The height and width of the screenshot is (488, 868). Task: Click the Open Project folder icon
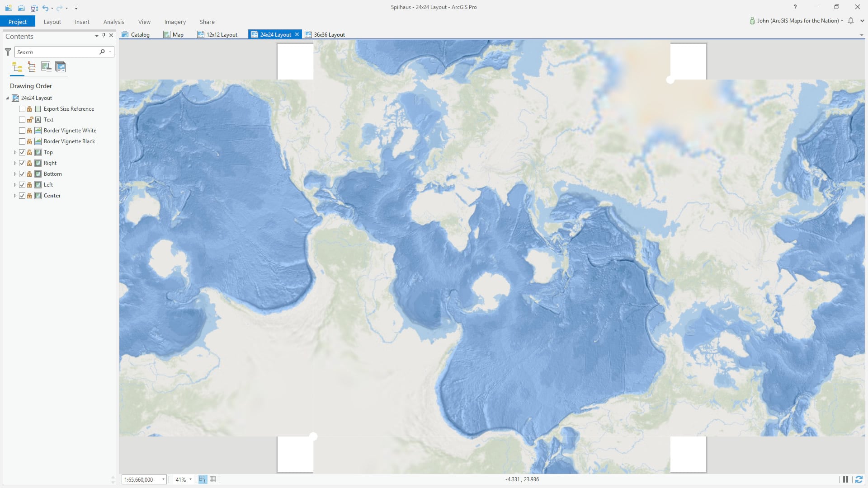[x=21, y=8]
